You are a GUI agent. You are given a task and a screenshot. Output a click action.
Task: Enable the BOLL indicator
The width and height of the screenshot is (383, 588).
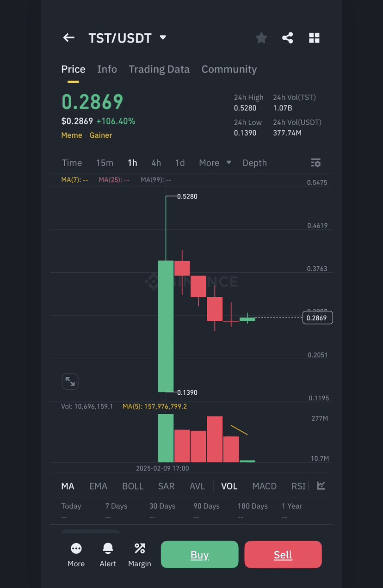133,486
